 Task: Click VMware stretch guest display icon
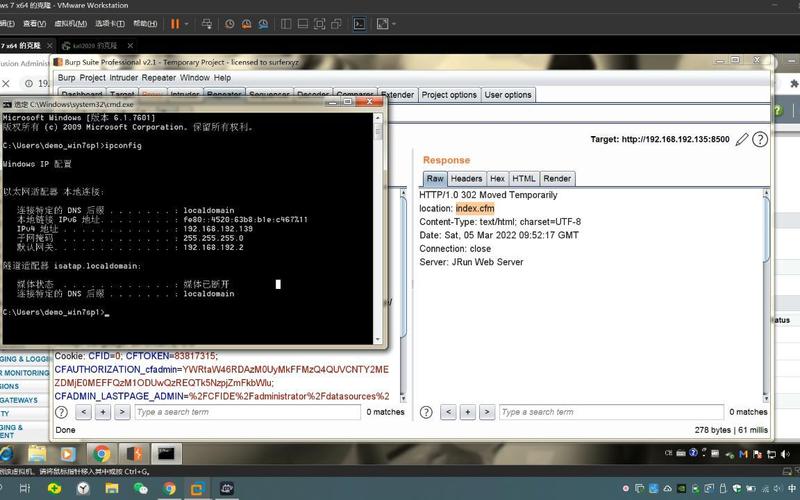pos(382,24)
